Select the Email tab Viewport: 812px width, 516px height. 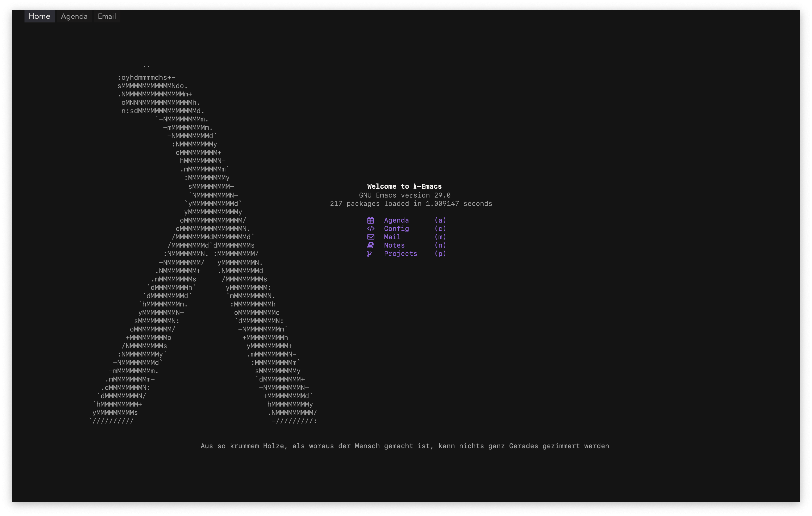coord(107,16)
